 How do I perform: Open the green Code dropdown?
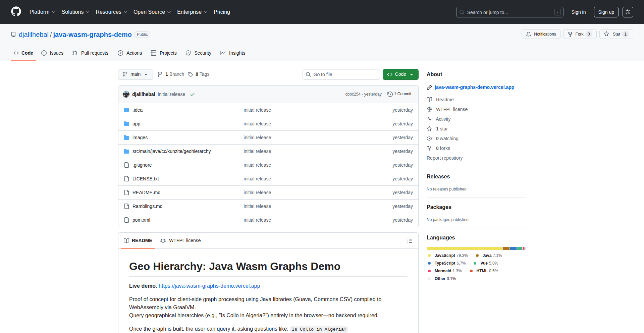pos(400,74)
